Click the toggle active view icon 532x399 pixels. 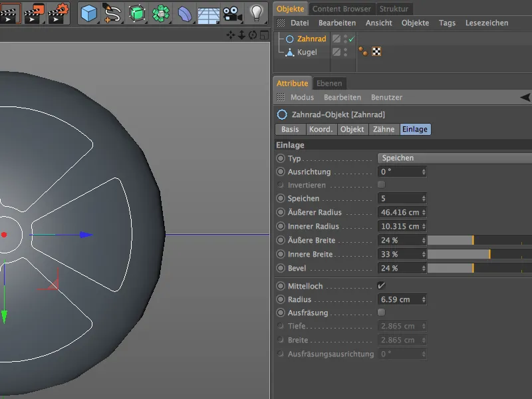click(x=264, y=35)
